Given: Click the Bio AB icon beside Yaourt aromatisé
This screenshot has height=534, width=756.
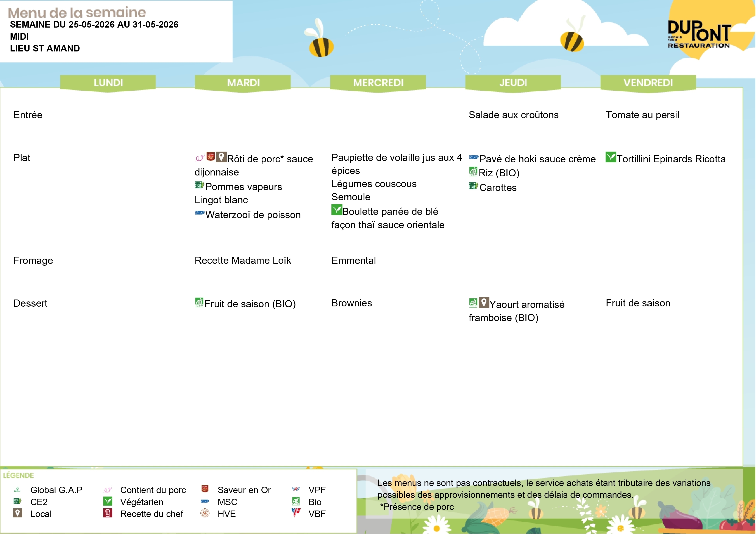Looking at the screenshot, I should pyautogui.click(x=473, y=303).
